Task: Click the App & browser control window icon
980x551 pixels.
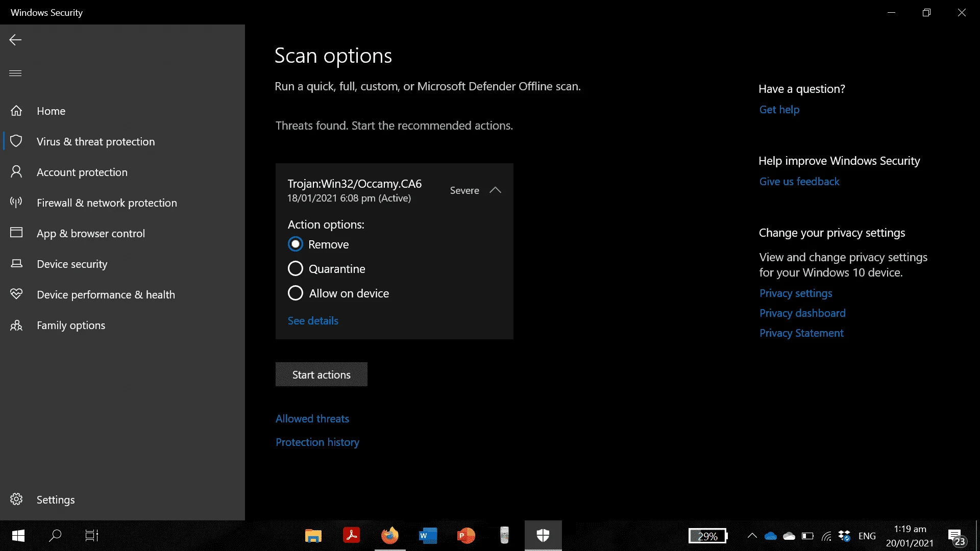Action: [16, 233]
